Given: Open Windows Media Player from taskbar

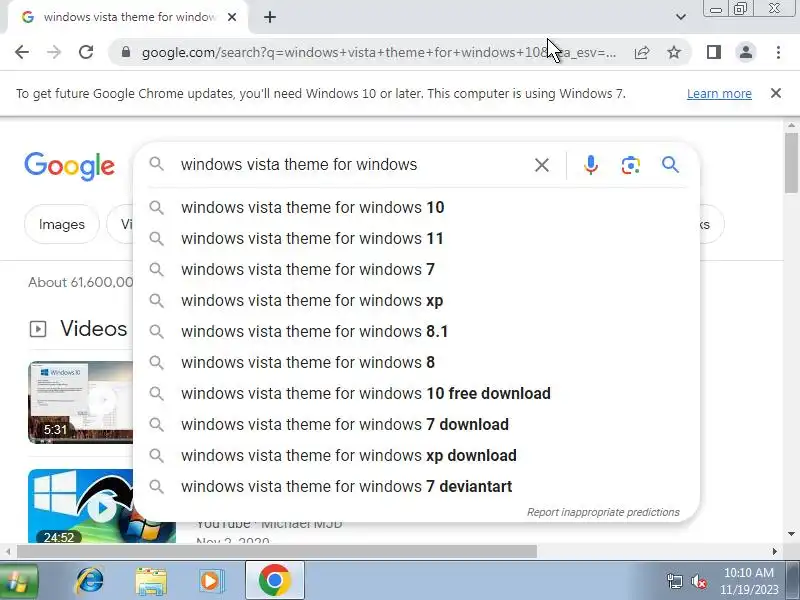Looking at the screenshot, I should pos(211,581).
